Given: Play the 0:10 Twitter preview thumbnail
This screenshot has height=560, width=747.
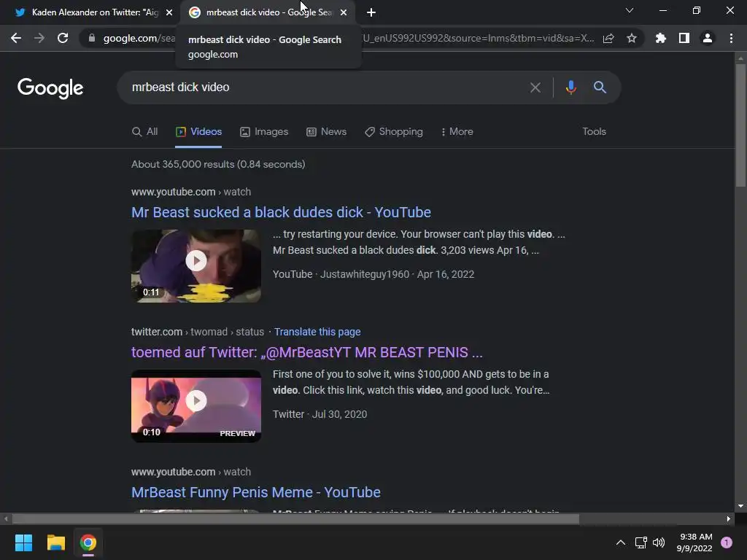Looking at the screenshot, I should point(196,405).
